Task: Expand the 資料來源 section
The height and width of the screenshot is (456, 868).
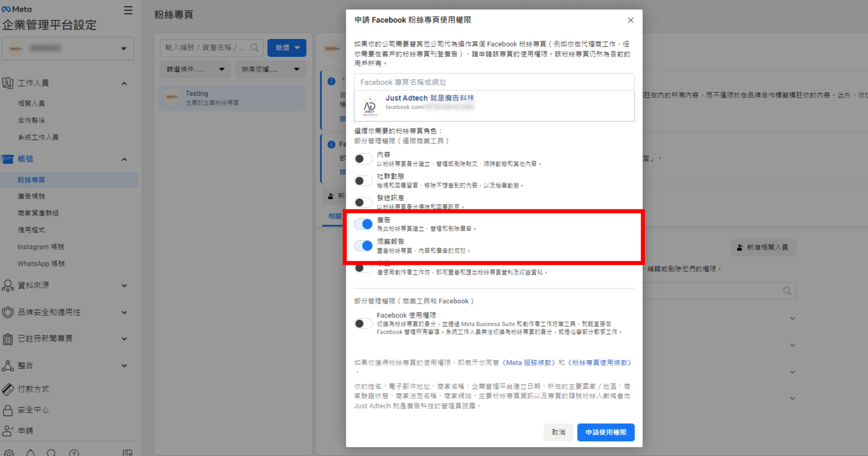Action: [x=124, y=286]
